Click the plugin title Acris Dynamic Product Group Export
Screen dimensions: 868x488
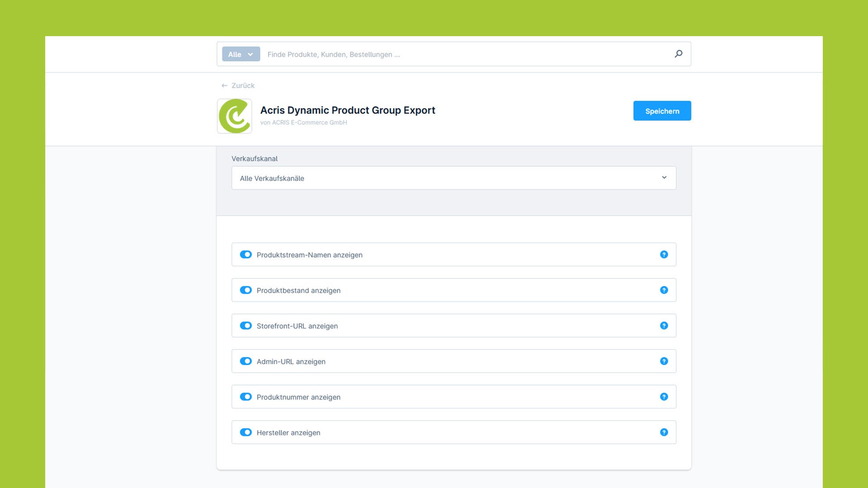[x=348, y=110]
